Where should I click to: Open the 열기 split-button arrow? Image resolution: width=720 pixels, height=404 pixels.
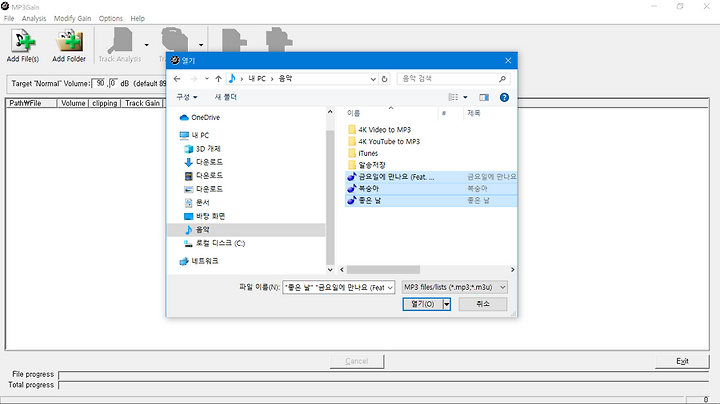click(x=446, y=304)
